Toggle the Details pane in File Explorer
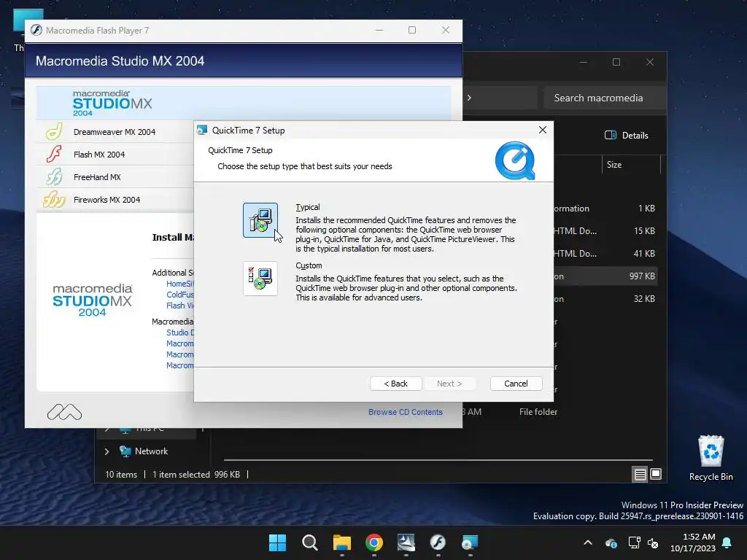The image size is (747, 560). coord(626,135)
